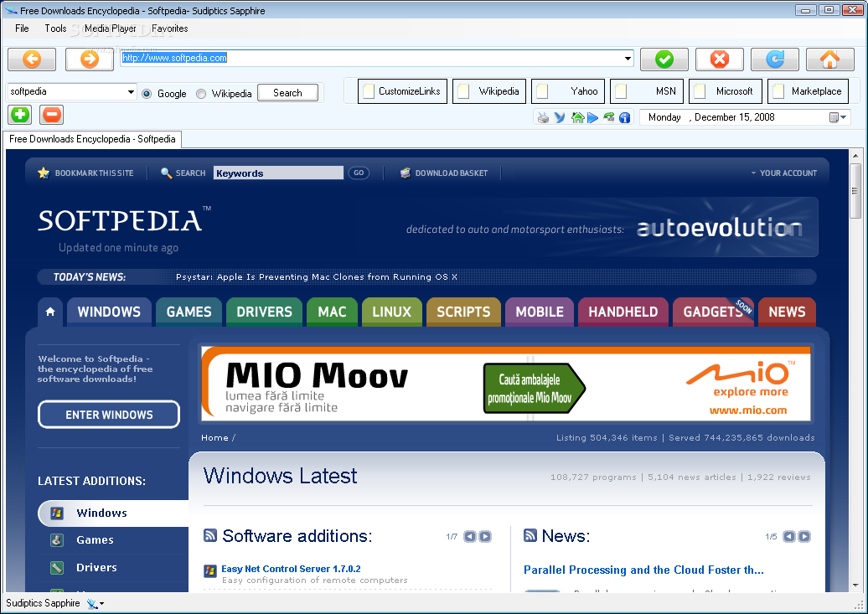Click the Download Basket icon
Screen dimensions: 868x614
click(x=406, y=173)
